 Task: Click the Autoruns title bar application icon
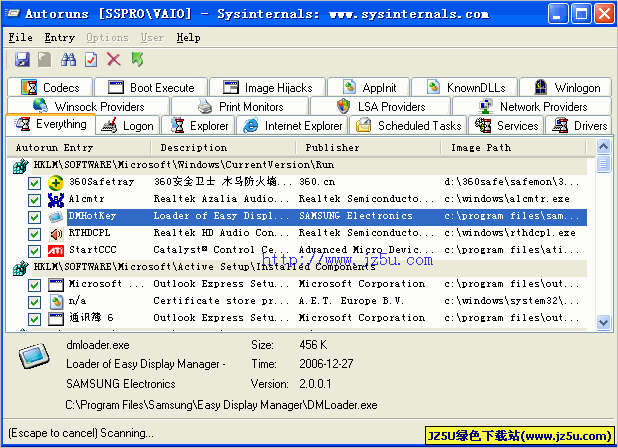tap(13, 13)
